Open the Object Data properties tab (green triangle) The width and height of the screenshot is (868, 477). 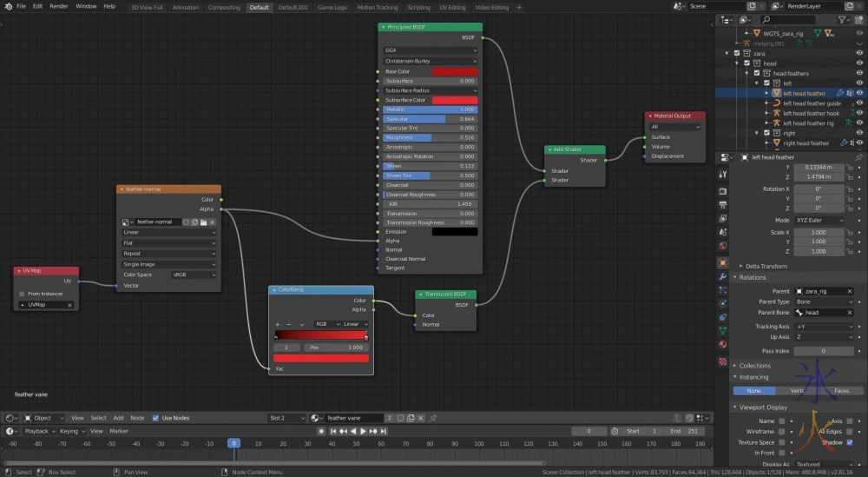coord(722,331)
